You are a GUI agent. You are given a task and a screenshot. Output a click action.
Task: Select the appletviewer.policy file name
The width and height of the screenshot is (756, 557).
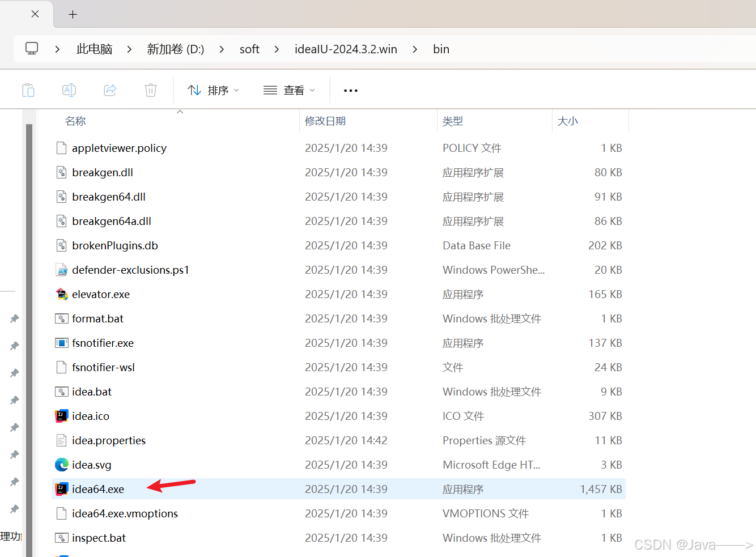(119, 148)
